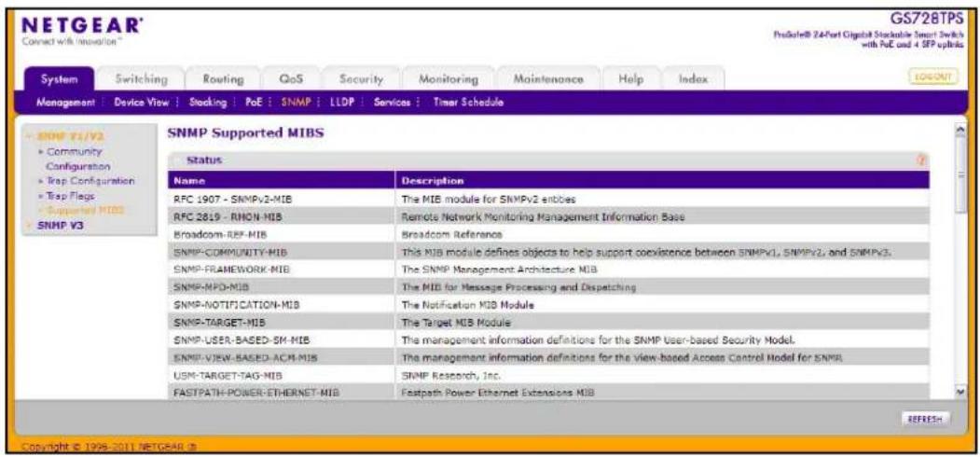Screen dimensions: 980x457
Task: Open Stacking submenu
Action: point(207,103)
